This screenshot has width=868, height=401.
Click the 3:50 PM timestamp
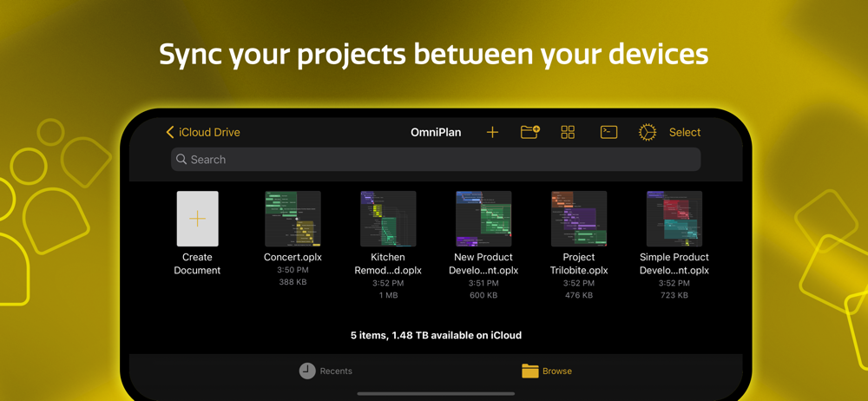tap(293, 270)
